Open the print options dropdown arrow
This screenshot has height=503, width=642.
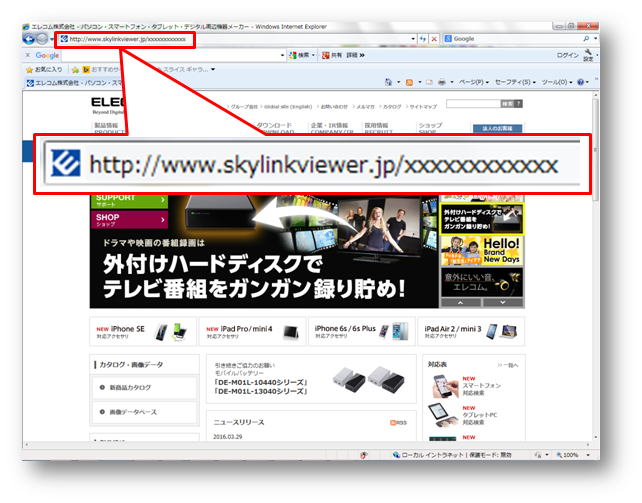[452, 82]
